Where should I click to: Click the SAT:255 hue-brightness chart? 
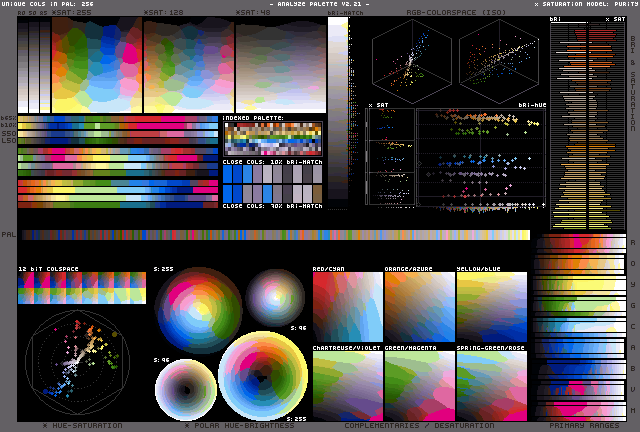pos(96,65)
